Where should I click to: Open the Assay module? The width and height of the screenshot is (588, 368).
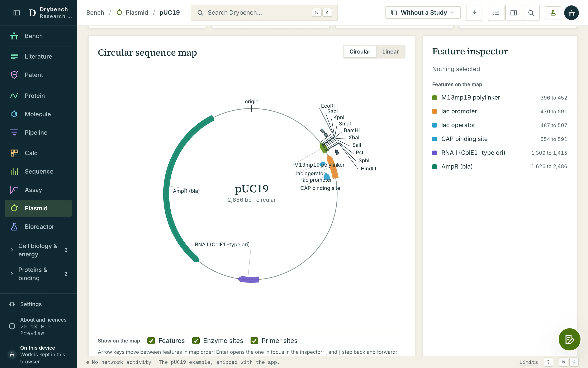click(x=38, y=190)
